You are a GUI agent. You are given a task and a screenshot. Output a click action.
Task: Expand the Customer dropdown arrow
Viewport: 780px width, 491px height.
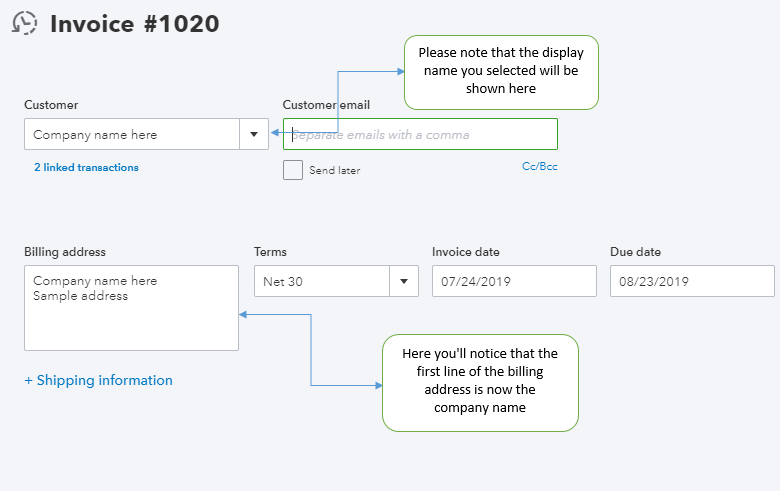[x=254, y=134]
